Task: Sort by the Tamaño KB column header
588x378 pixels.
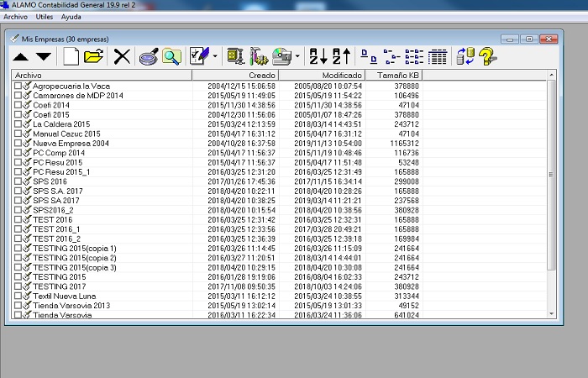Action: point(394,75)
